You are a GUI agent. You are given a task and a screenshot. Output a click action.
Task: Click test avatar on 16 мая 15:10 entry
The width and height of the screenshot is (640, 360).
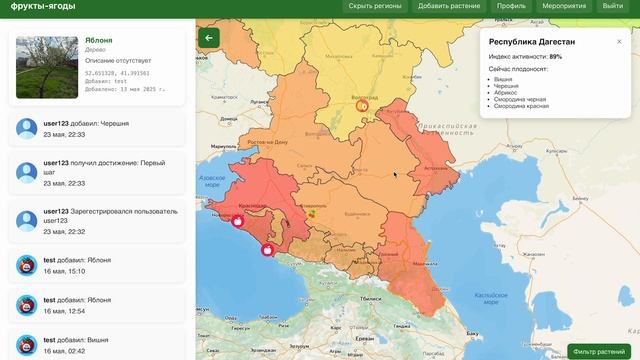pos(27,265)
